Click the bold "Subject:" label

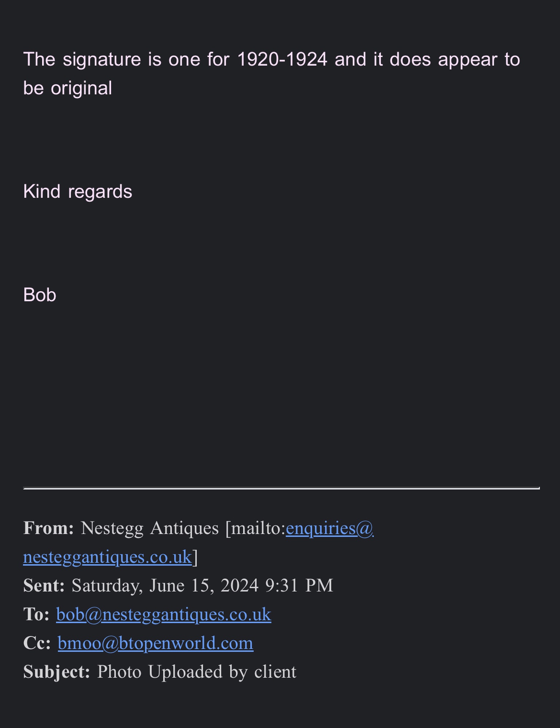(x=57, y=672)
